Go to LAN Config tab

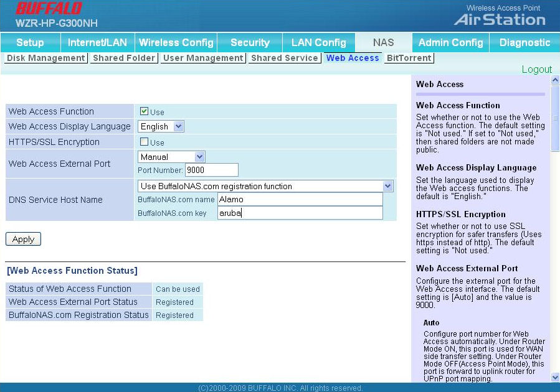(x=318, y=42)
